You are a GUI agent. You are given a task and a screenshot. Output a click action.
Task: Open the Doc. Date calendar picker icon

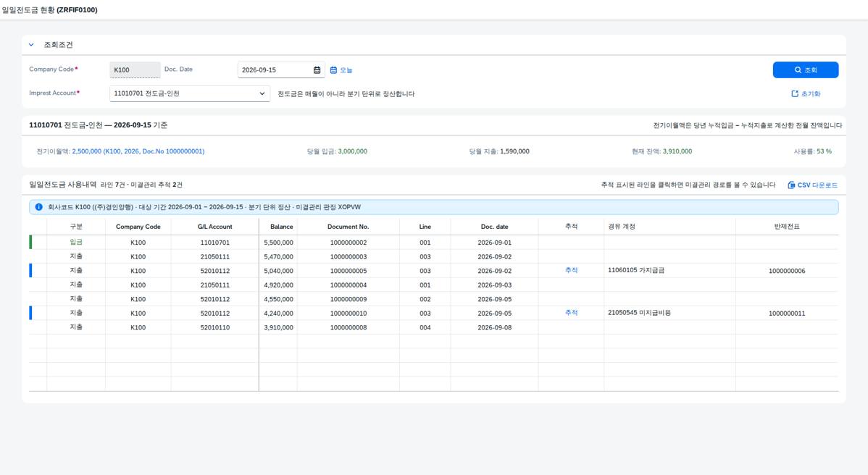coord(317,70)
